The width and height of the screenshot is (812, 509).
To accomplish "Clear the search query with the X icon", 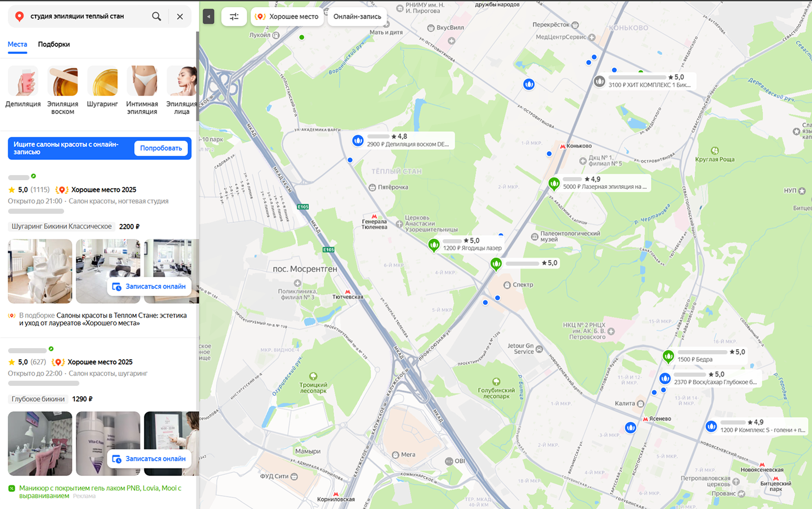I will pos(180,16).
